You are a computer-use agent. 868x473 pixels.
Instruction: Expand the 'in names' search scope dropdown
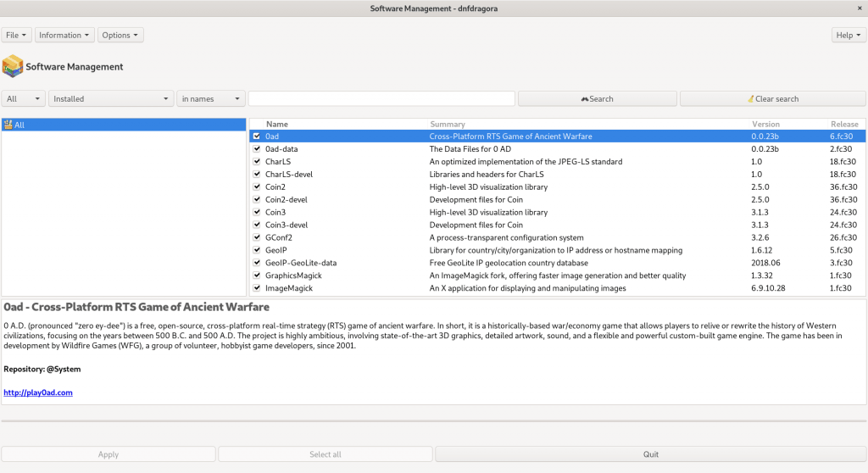point(211,99)
